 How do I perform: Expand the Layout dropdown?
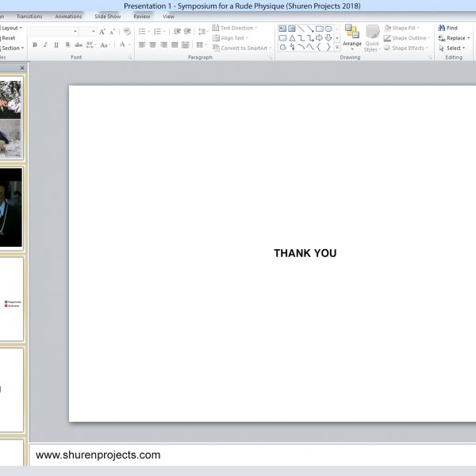[13, 28]
